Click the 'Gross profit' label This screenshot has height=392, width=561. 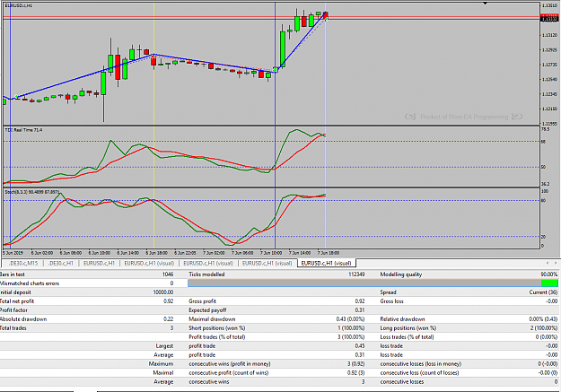pyautogui.click(x=203, y=301)
